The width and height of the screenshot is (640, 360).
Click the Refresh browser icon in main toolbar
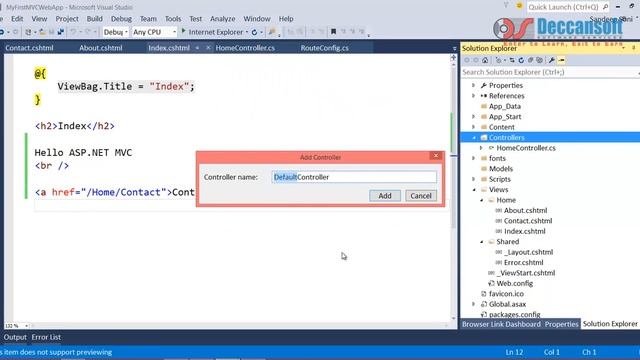pyautogui.click(x=254, y=32)
